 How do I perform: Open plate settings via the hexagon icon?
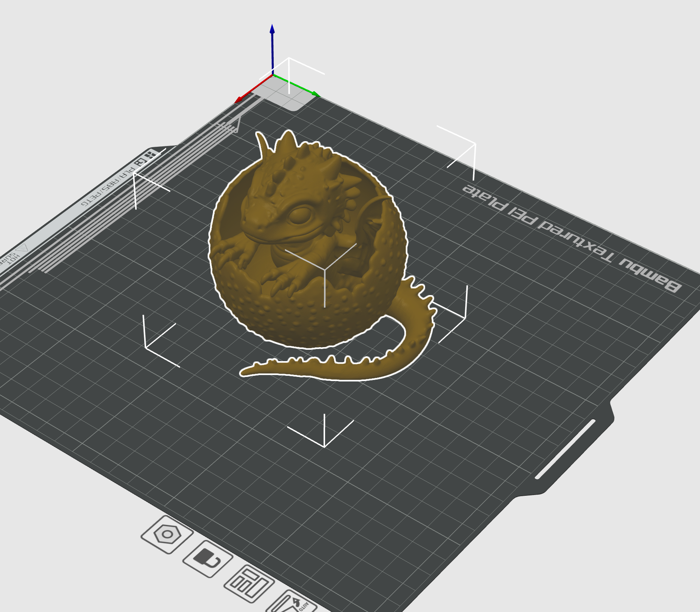(167, 534)
